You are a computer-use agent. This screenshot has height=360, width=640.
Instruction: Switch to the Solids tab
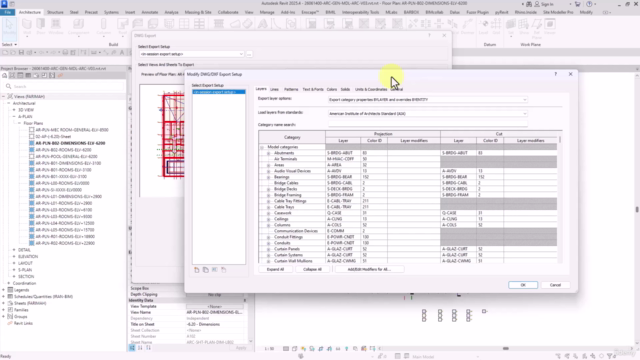click(x=345, y=89)
